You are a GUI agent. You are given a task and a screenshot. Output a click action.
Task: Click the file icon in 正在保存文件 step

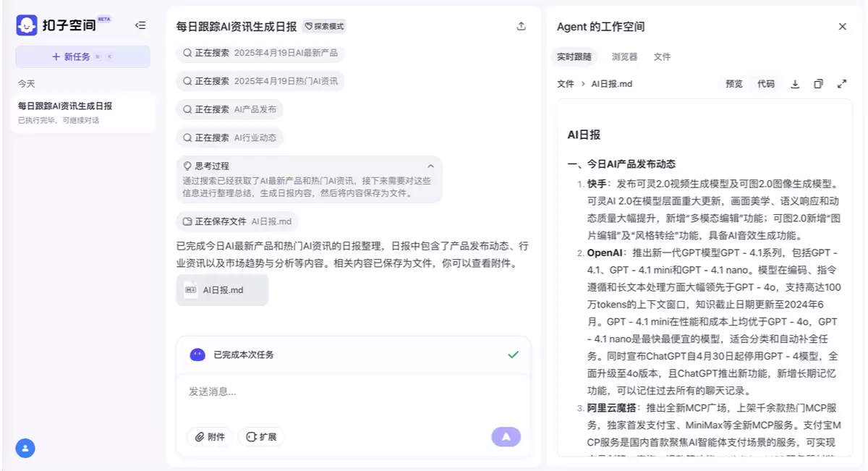[x=187, y=221]
